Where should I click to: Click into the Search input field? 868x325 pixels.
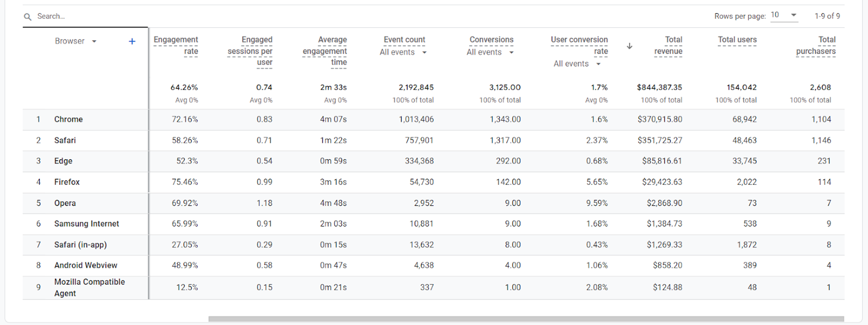pyautogui.click(x=85, y=16)
